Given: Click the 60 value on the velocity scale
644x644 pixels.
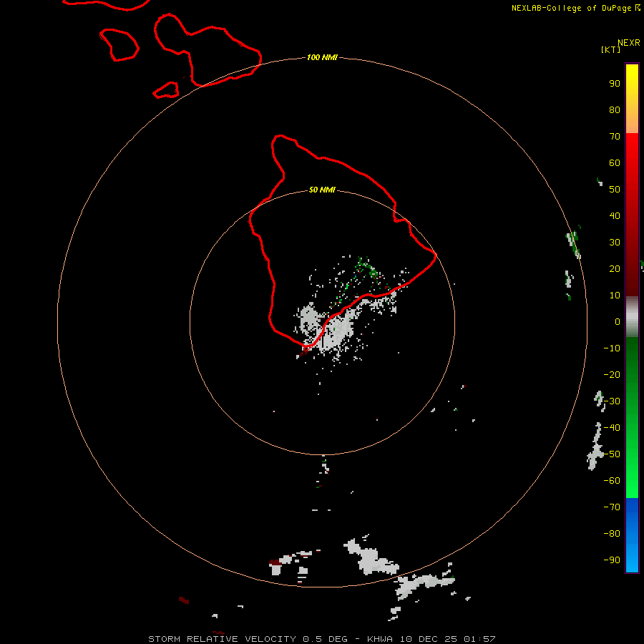Looking at the screenshot, I should point(615,162).
